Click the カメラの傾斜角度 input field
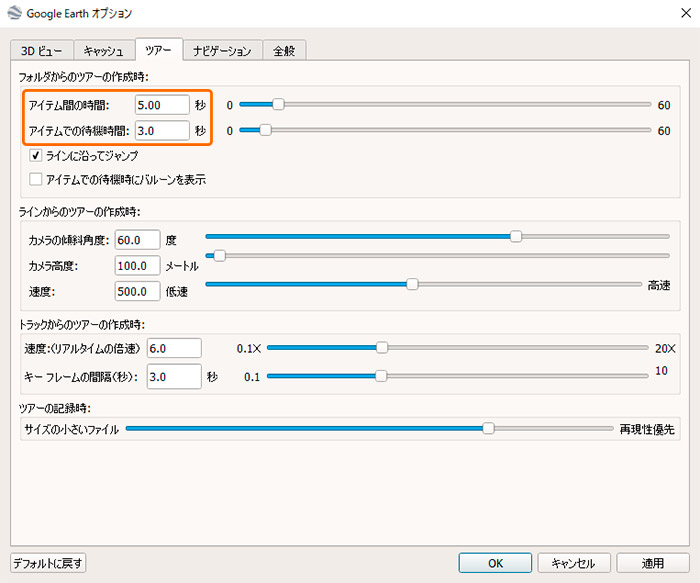This screenshot has height=583, width=700. [137, 240]
